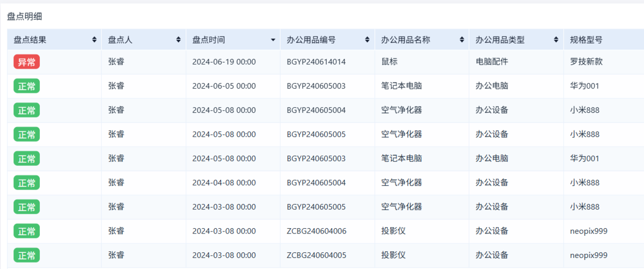644x269 pixels.
Task: Click 盘点明细 section title
Action: tap(24, 17)
